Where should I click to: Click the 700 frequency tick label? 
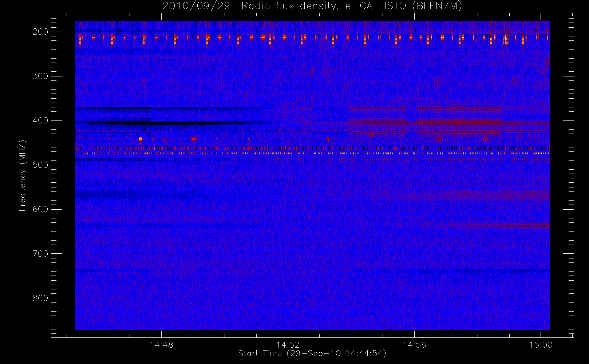click(40, 254)
